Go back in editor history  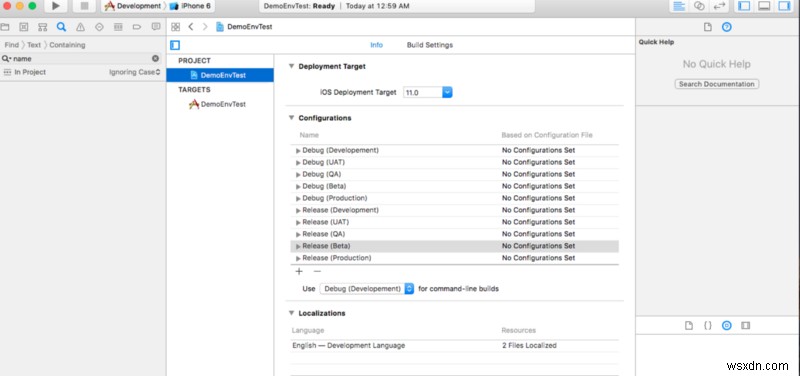pos(191,27)
